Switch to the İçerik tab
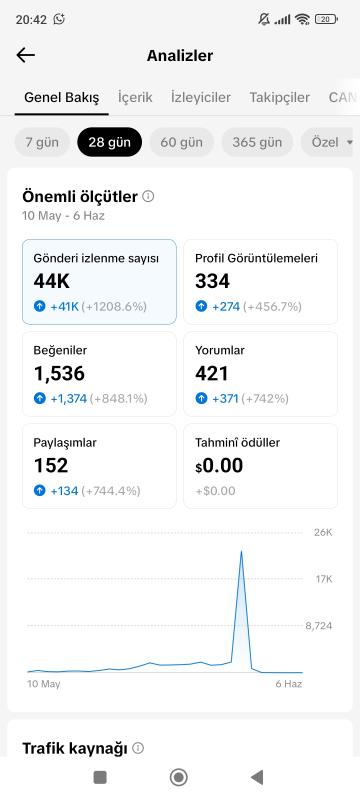360x800 pixels. click(135, 97)
